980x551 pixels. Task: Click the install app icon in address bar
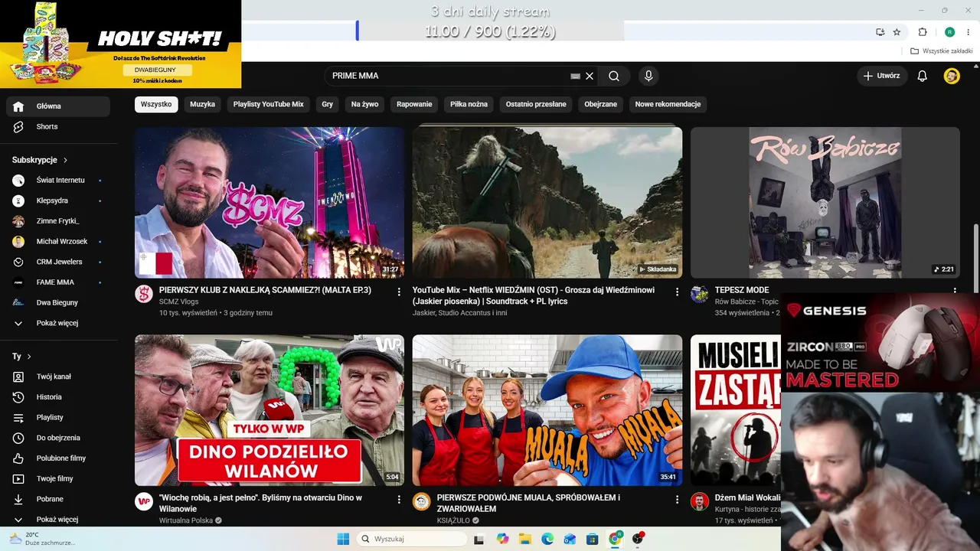click(x=880, y=32)
